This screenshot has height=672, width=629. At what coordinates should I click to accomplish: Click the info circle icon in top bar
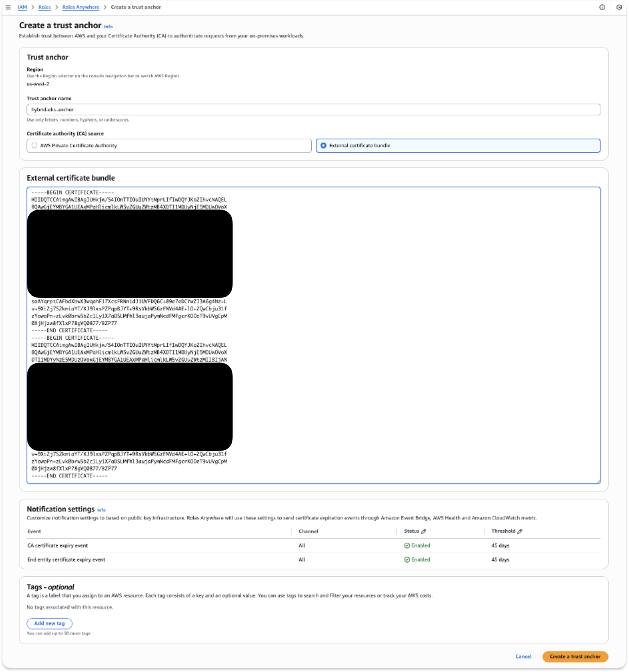click(602, 7)
